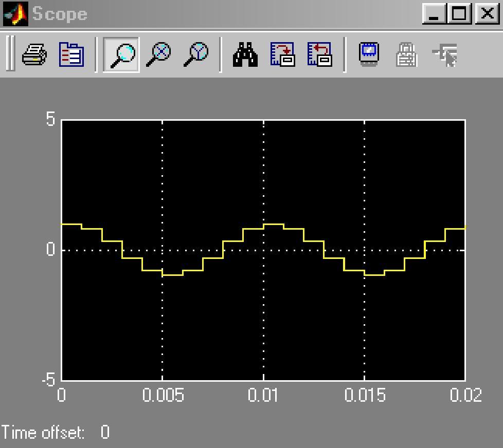The height and width of the screenshot is (448, 503).
Task: Click the padlock lock axes selection icon
Action: (x=406, y=54)
